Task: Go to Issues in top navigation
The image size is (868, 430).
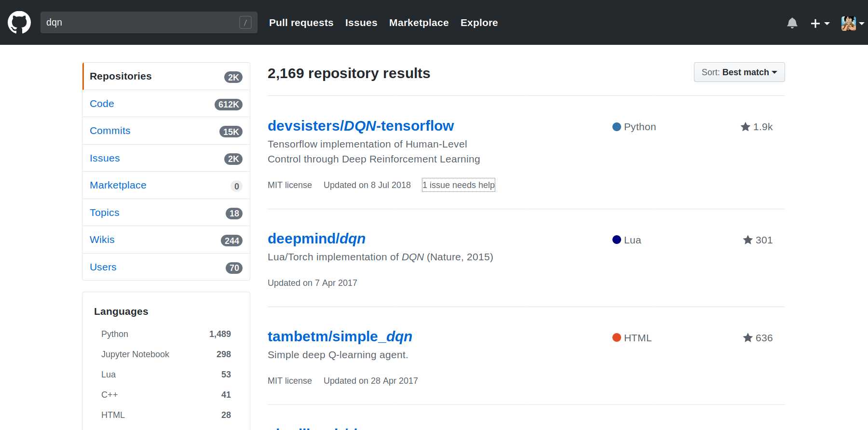Action: click(x=361, y=23)
